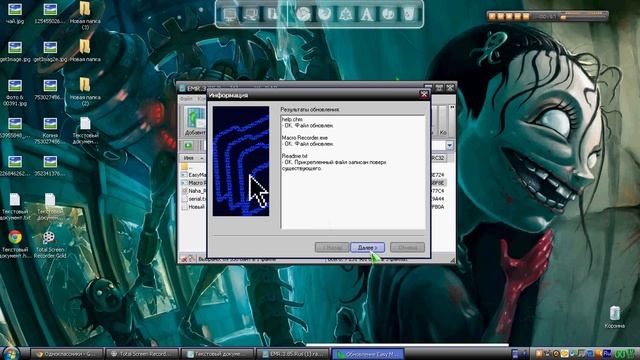This screenshot has width=640, height=360.
Task: Select the get3mag2e.jpg desktop icon
Action: click(50, 51)
